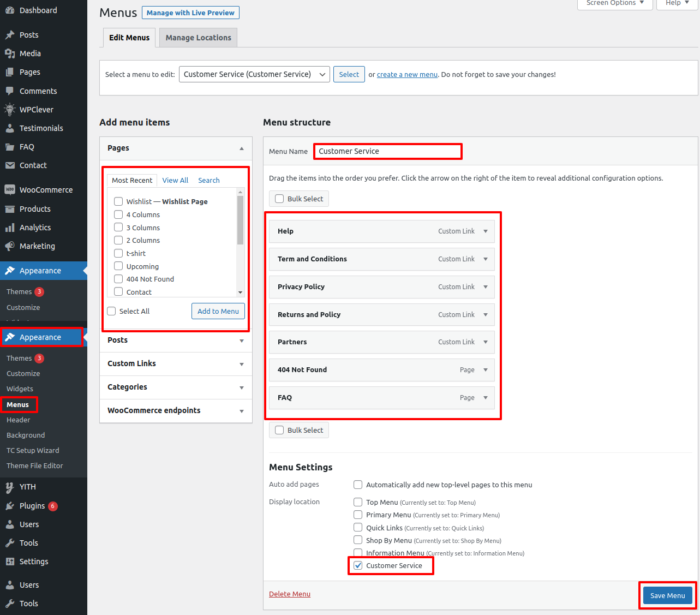Open Theme File Editor submenu item
The height and width of the screenshot is (615, 700).
pyautogui.click(x=35, y=465)
